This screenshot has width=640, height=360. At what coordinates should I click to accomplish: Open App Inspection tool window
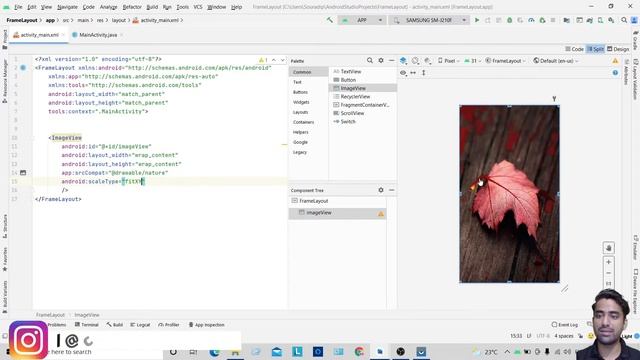pos(207,325)
